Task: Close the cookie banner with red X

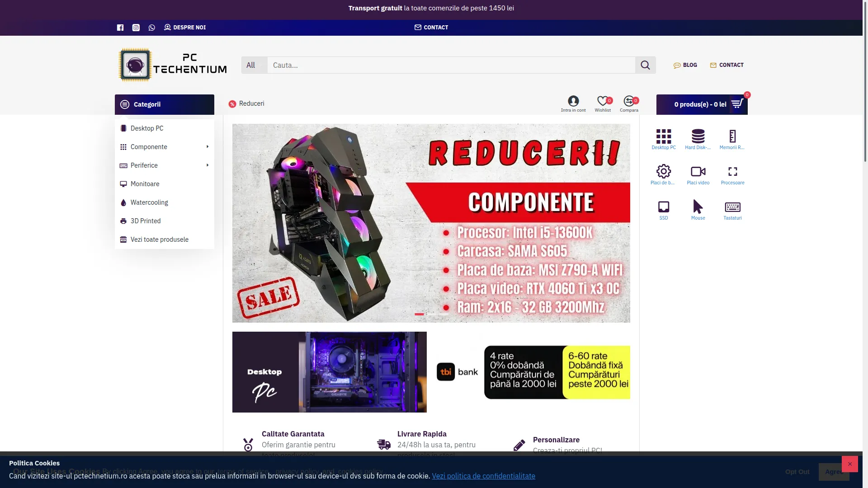Action: pyautogui.click(x=849, y=464)
